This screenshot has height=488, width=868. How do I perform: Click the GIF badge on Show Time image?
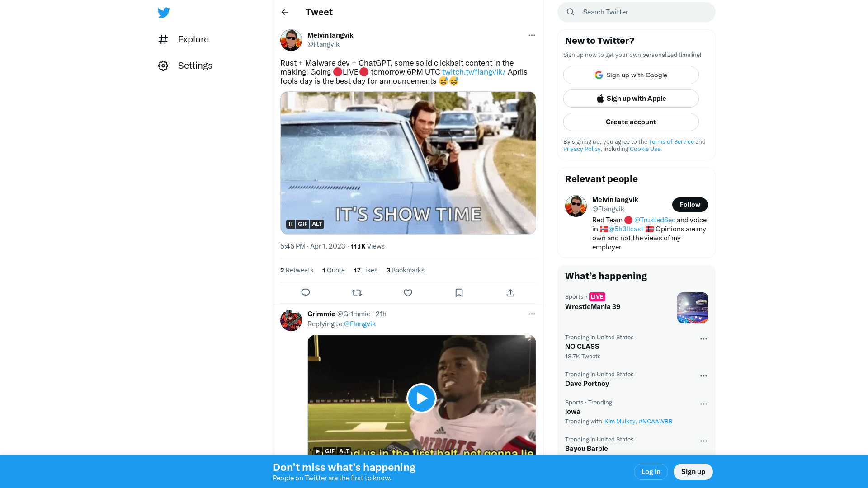(302, 224)
